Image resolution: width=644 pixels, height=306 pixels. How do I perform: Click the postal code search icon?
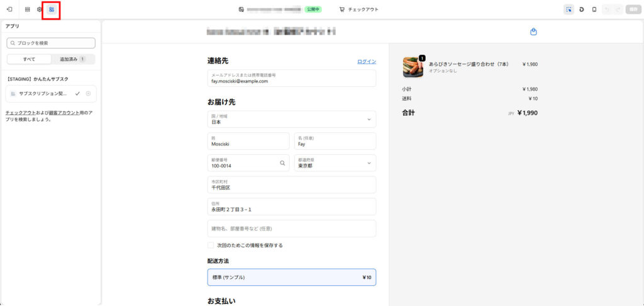(282, 163)
